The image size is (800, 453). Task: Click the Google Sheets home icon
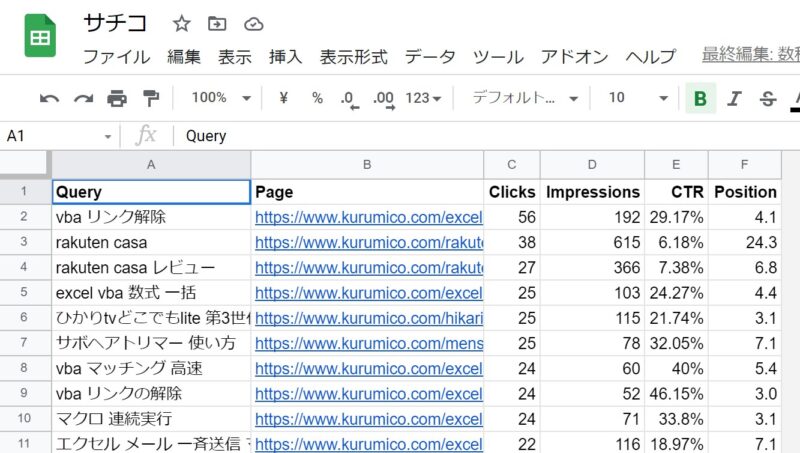point(40,37)
